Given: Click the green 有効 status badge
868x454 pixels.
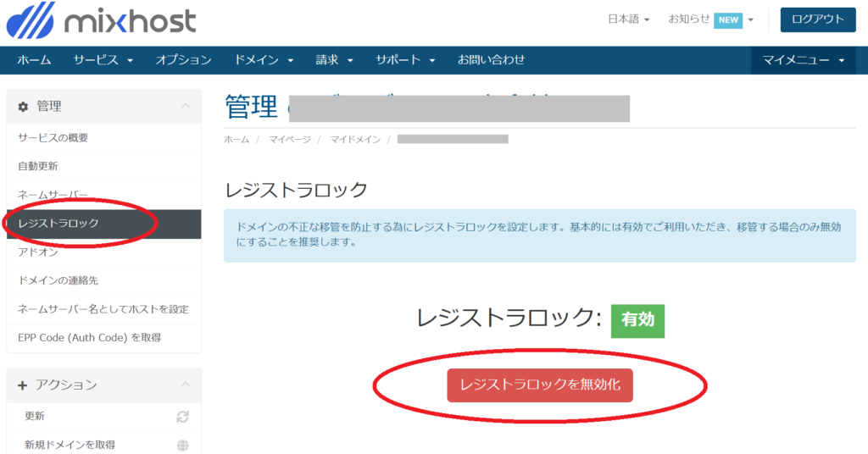Looking at the screenshot, I should point(637,320).
